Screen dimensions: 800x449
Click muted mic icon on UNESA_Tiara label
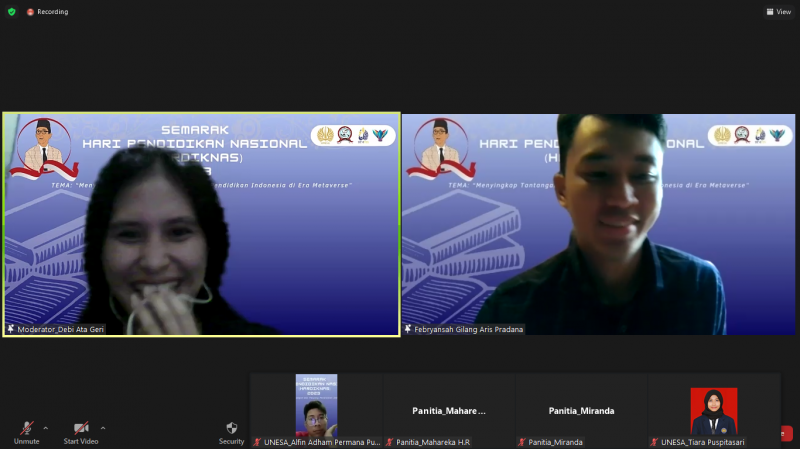(x=654, y=442)
